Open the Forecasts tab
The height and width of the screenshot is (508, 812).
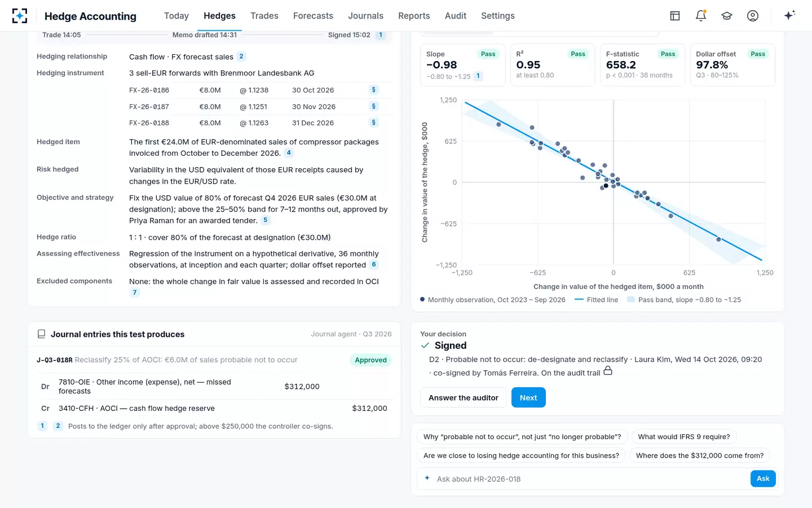point(313,16)
